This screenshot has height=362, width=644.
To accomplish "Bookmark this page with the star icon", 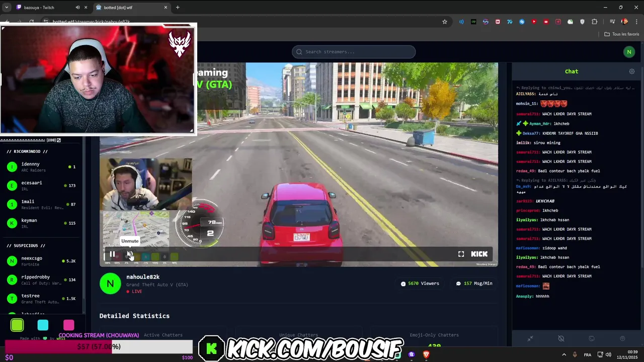I will [x=445, y=22].
